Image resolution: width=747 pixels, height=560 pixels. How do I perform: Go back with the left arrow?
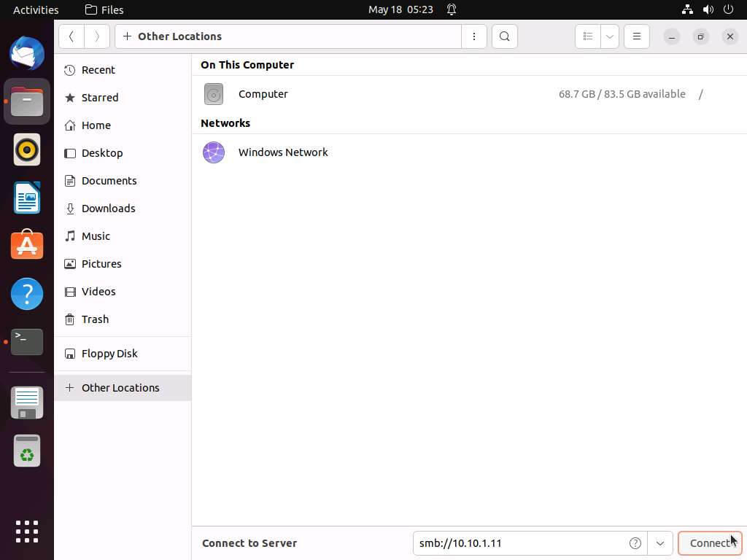pos(71,36)
